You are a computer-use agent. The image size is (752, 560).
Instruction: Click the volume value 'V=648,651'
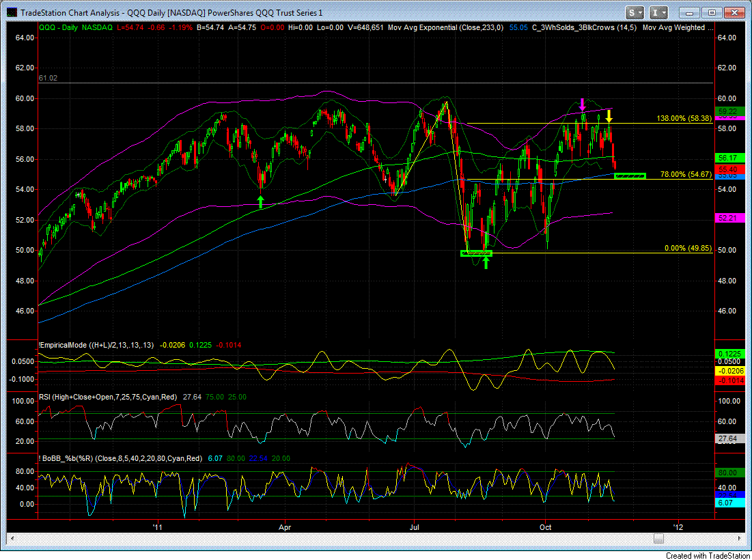tap(365, 28)
